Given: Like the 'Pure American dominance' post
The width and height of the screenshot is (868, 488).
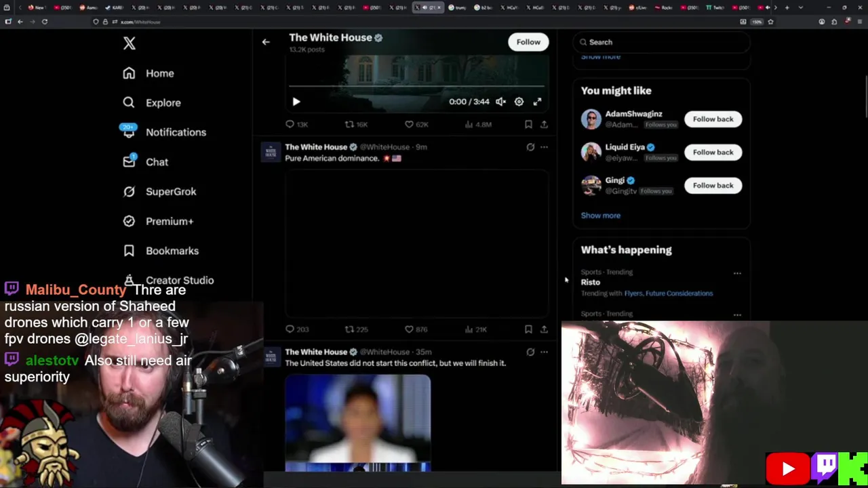Looking at the screenshot, I should [416, 329].
